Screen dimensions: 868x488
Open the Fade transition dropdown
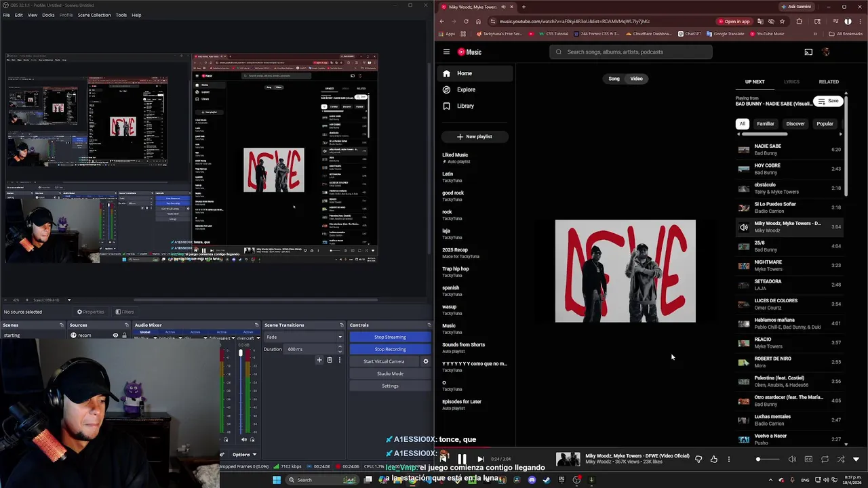pos(304,337)
